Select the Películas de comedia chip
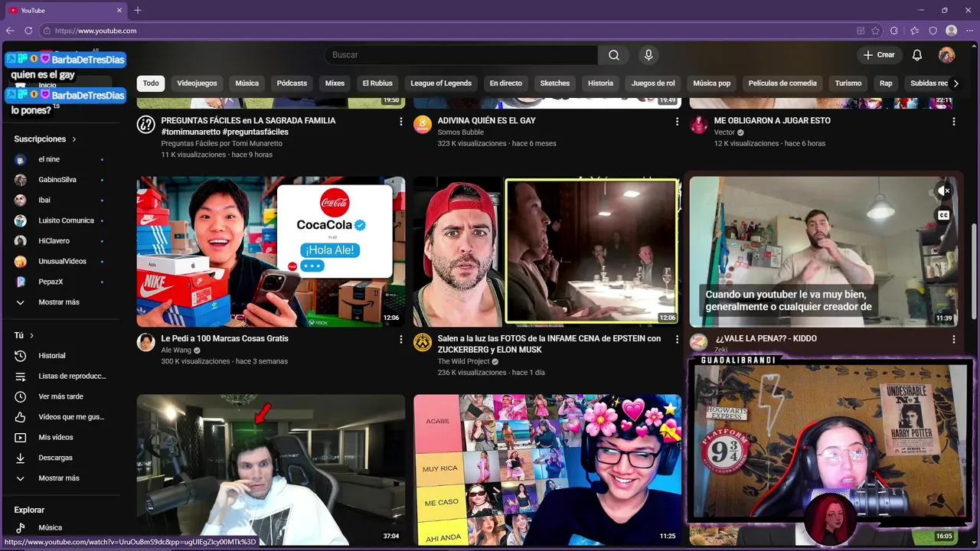 782,83
